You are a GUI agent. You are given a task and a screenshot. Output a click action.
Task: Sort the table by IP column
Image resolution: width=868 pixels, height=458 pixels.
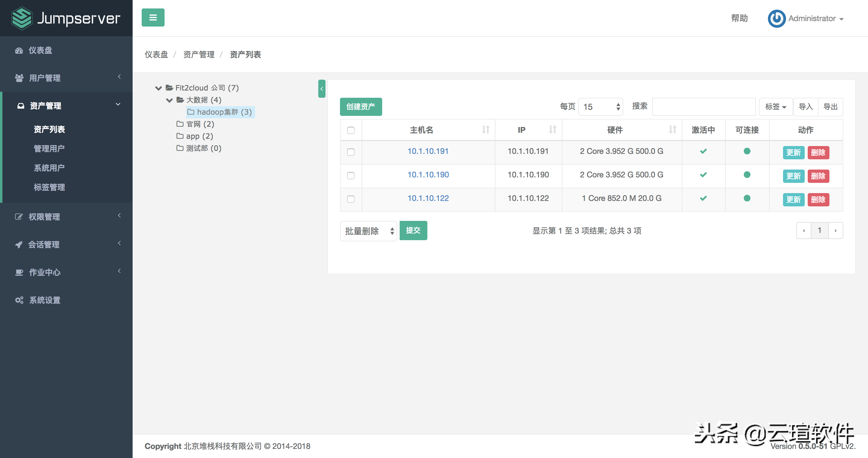click(552, 130)
